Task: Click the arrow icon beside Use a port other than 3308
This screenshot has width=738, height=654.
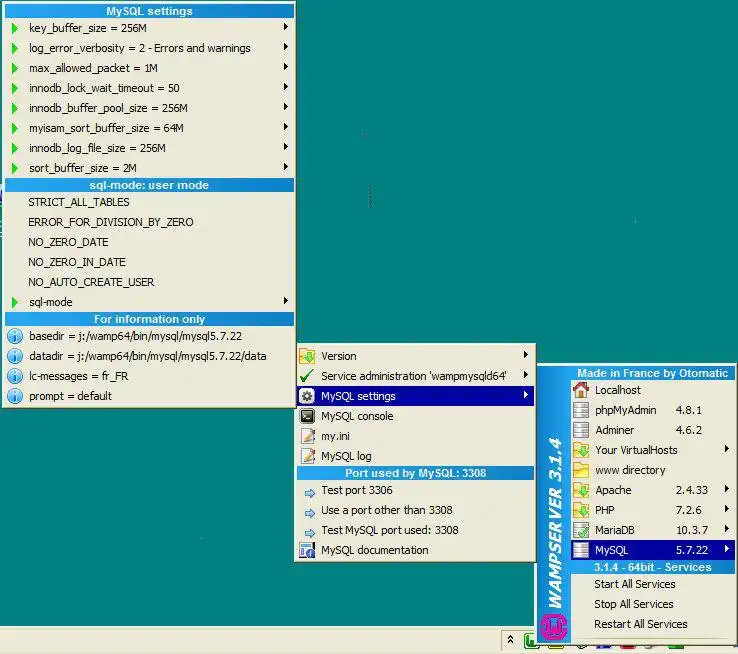Action: [310, 512]
